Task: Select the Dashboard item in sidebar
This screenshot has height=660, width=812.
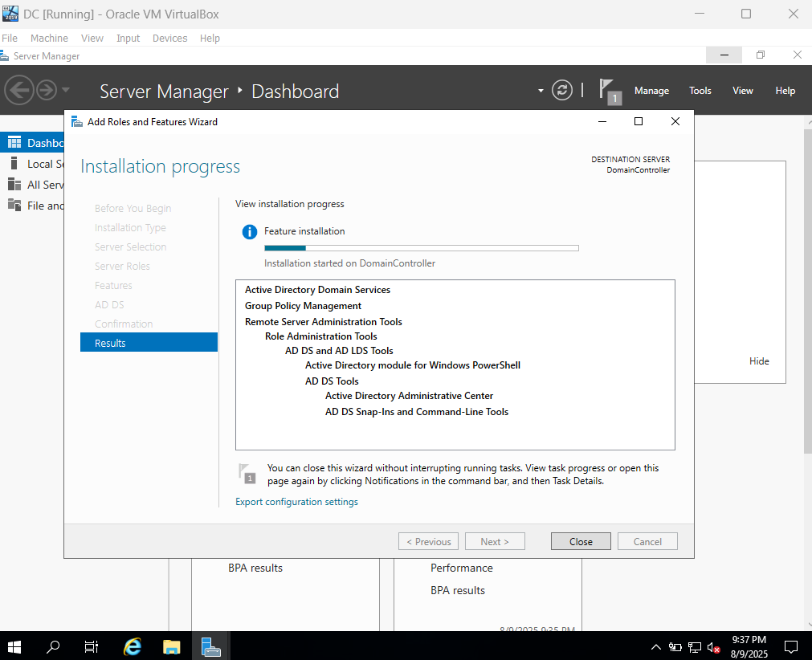Action: tap(32, 143)
